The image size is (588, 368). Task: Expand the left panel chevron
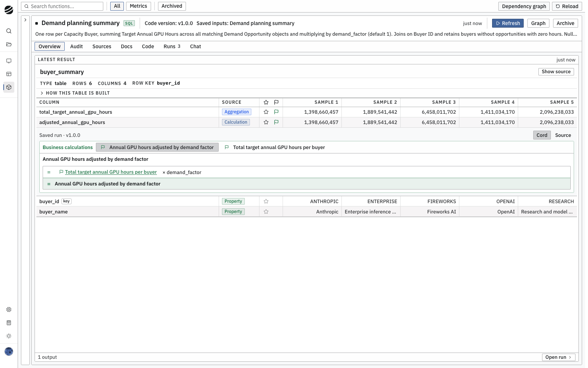point(25,20)
